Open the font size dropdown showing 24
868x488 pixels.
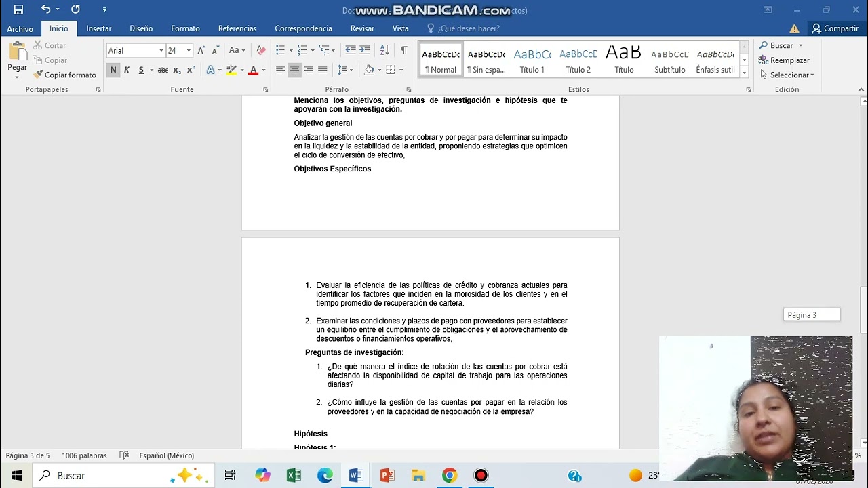pos(189,51)
